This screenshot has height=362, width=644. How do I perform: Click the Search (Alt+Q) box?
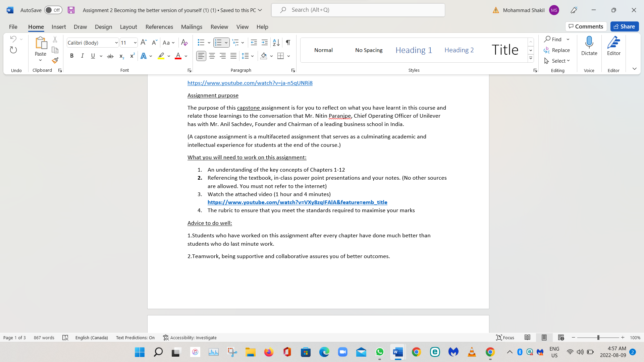(358, 10)
